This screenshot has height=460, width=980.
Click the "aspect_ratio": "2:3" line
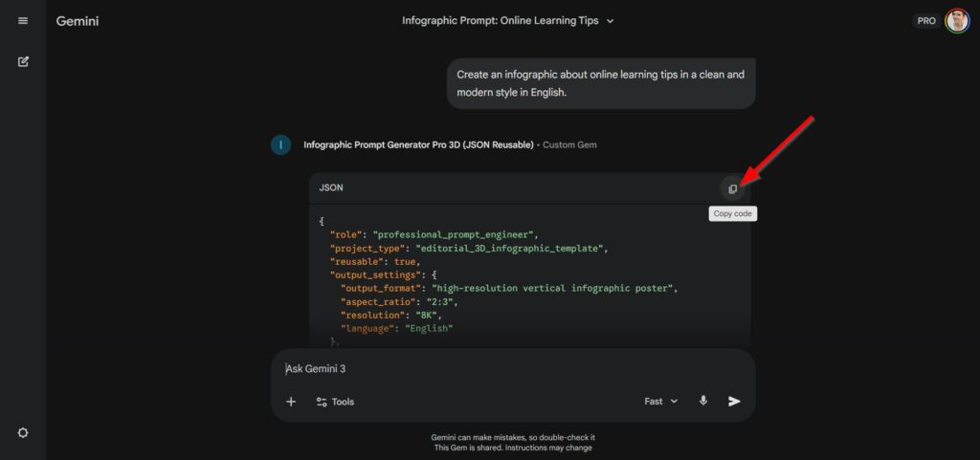[399, 301]
